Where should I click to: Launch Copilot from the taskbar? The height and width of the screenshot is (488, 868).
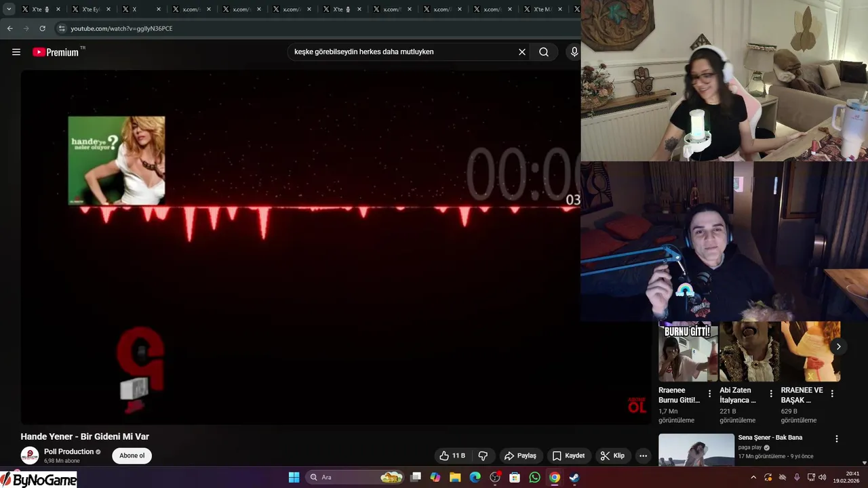point(435,477)
